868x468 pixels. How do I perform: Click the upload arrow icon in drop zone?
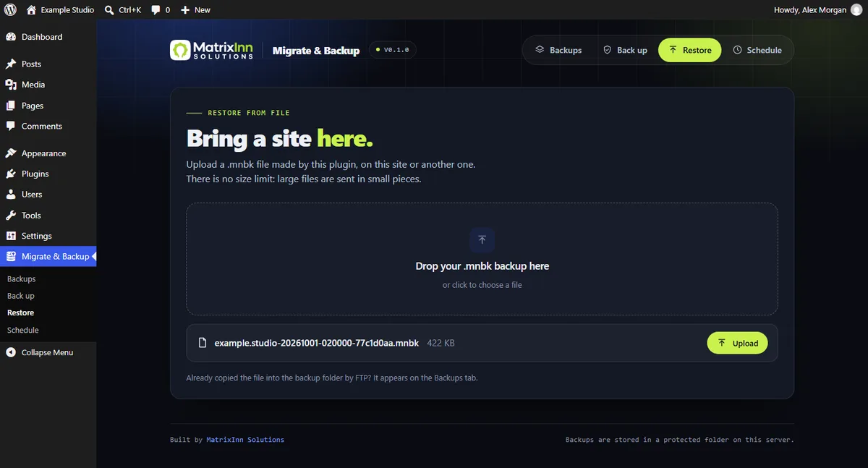pos(482,240)
